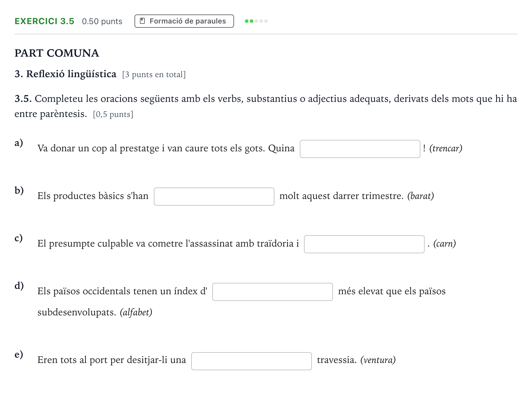532x401 pixels.
Task: Click the EXERCICI 3.5 heading
Action: point(44,21)
